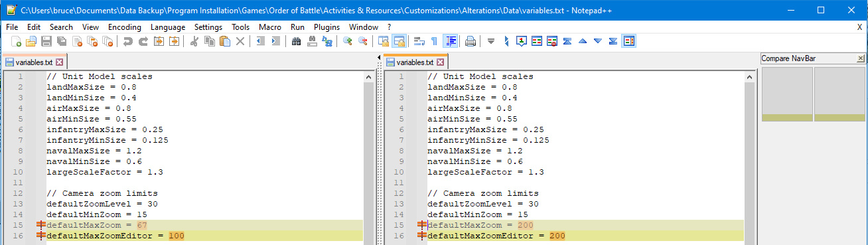Click the Save All icon
Viewport: 868px width, 245px height.
click(61, 41)
